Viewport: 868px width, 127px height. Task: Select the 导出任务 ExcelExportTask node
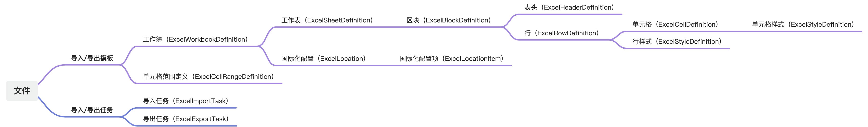[186, 119]
